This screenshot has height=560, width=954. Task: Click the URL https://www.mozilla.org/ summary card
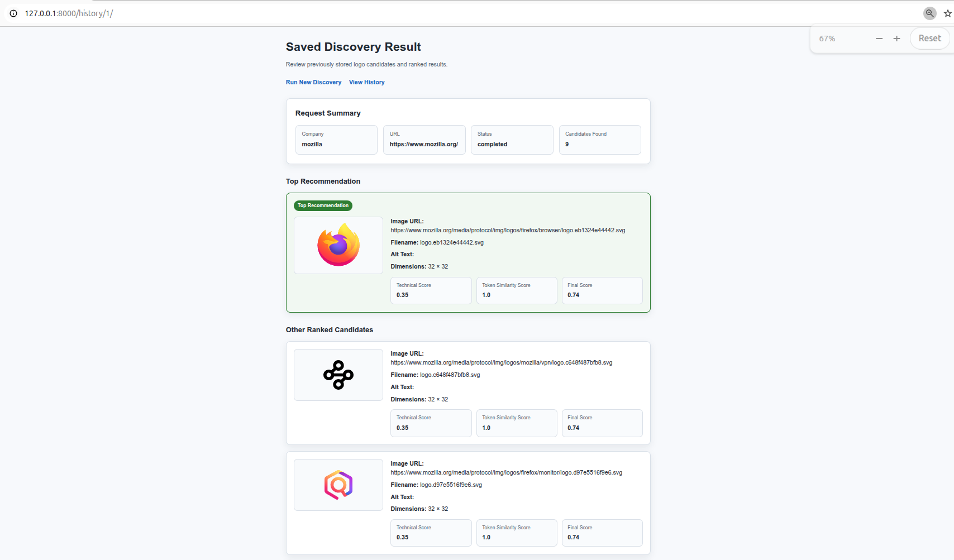pyautogui.click(x=424, y=140)
